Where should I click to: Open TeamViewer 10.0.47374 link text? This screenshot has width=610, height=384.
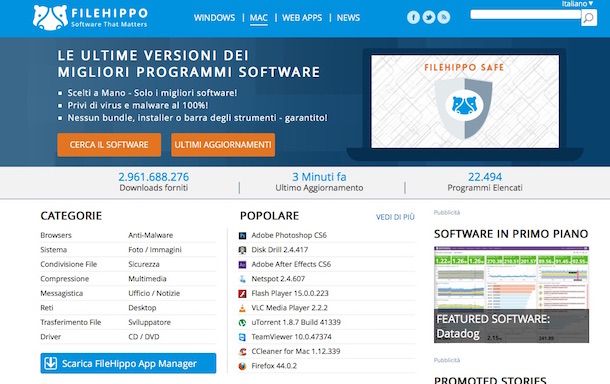pyautogui.click(x=291, y=337)
